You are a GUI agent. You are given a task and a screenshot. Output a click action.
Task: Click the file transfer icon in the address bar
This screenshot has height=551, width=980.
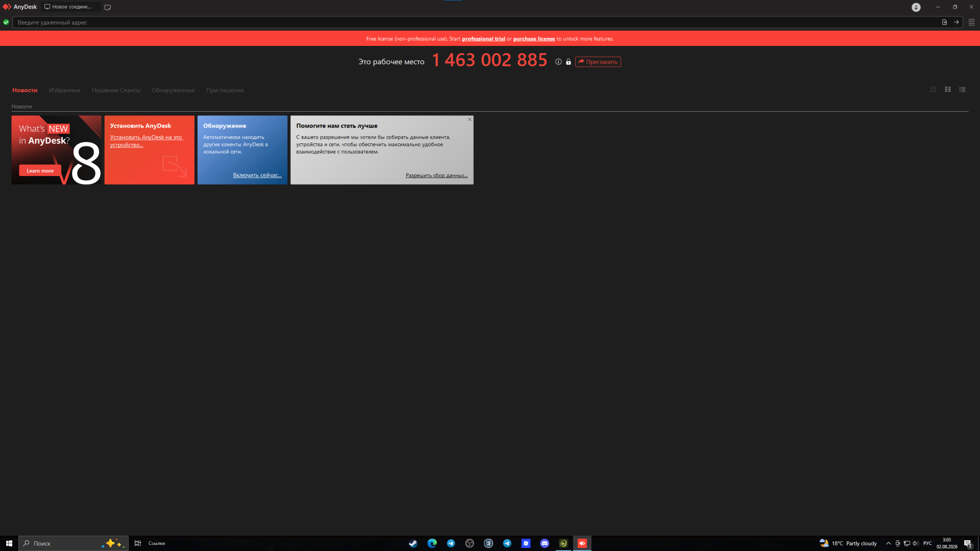[944, 22]
